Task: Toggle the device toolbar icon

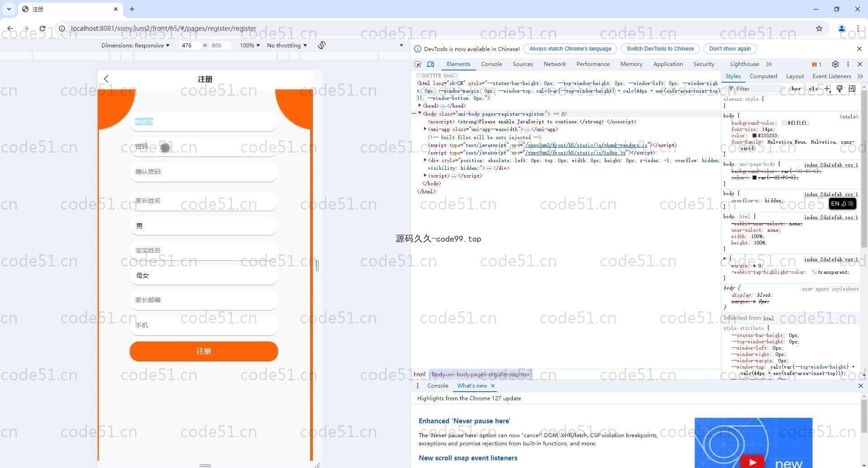Action: click(430, 64)
